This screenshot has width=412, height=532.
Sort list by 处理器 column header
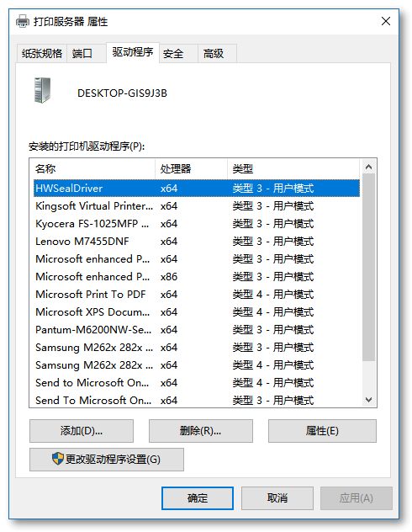(x=191, y=168)
